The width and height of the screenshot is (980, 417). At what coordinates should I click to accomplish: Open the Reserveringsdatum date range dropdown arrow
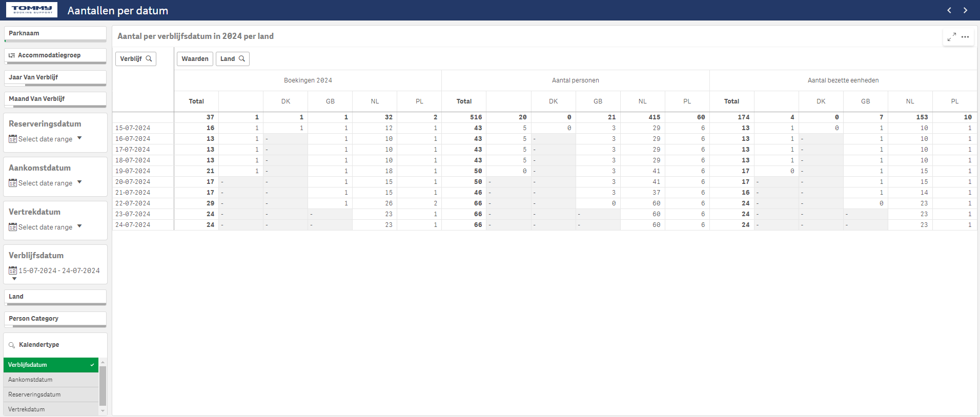tap(79, 138)
